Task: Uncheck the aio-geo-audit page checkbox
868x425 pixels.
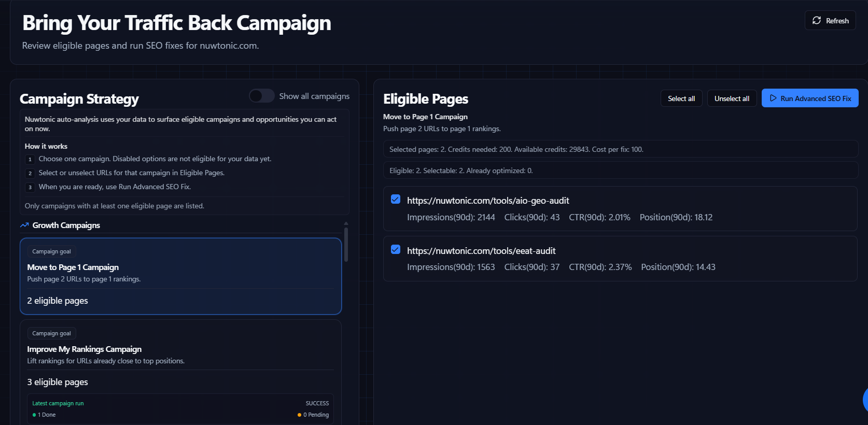Action: coord(396,200)
